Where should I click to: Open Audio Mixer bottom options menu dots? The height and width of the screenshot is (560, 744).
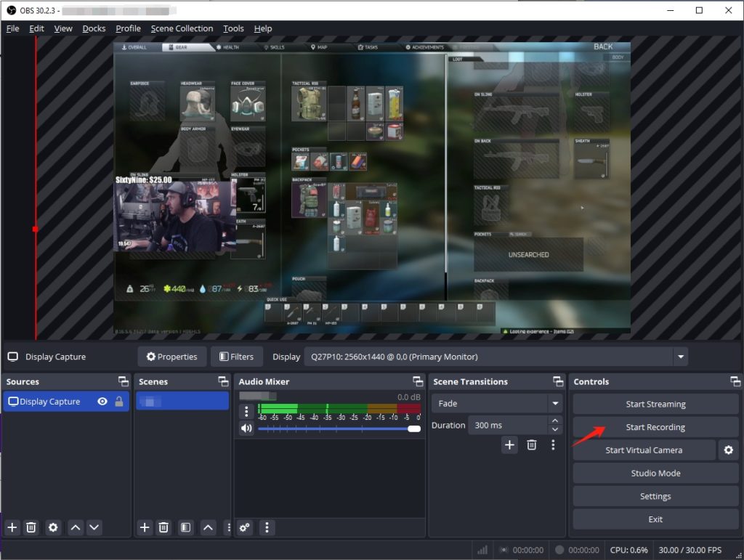(x=267, y=527)
